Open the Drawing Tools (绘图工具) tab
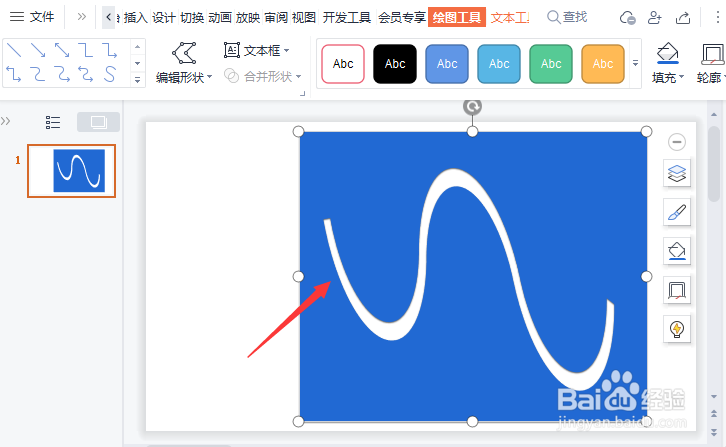 457,18
